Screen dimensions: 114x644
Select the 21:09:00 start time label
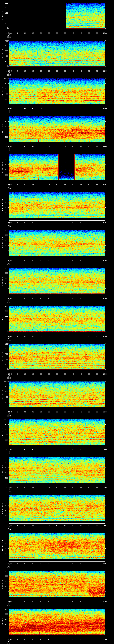tap(9, 33)
